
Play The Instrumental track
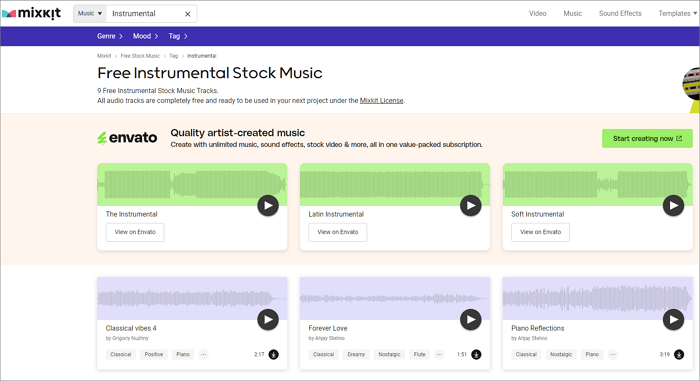tap(268, 205)
